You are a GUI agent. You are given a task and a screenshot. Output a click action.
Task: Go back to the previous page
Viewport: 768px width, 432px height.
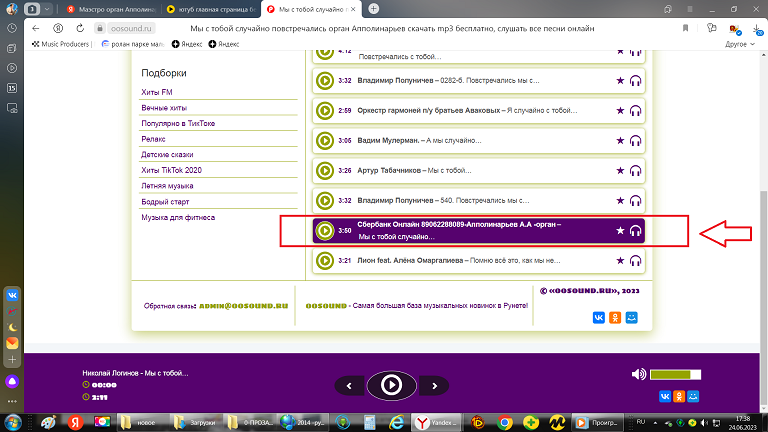35,28
